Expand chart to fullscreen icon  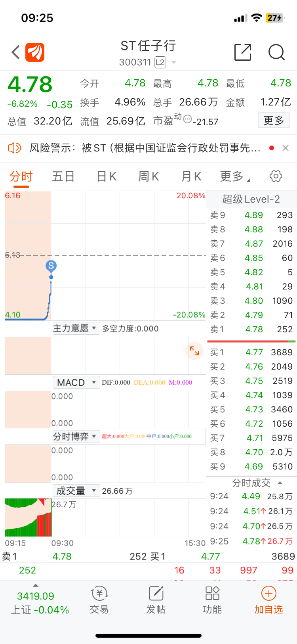[194, 351]
